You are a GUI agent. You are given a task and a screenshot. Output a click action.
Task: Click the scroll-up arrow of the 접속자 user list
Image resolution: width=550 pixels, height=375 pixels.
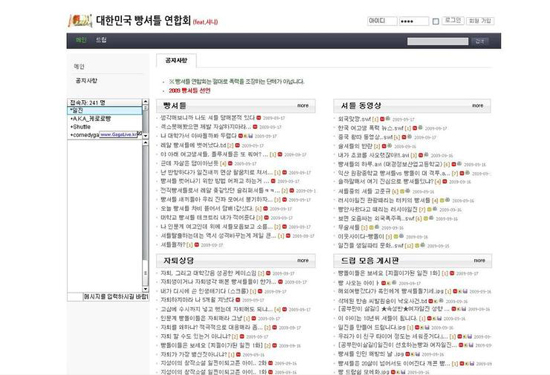(x=146, y=102)
